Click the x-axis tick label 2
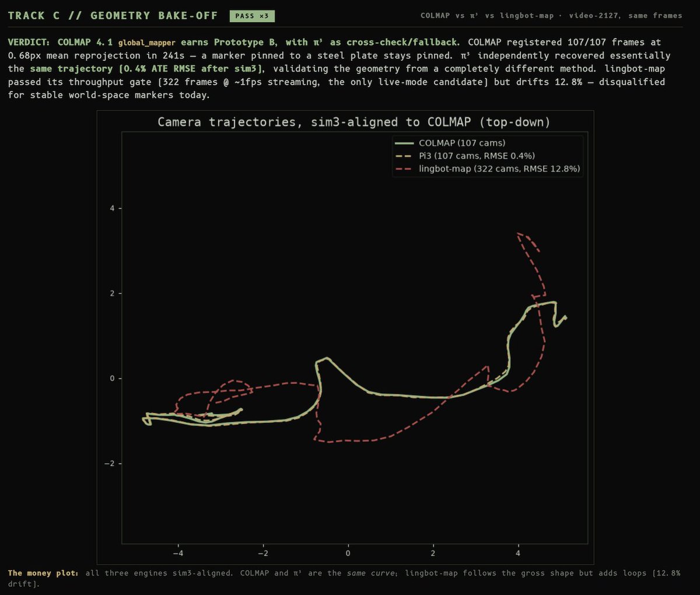Image resolution: width=700 pixels, height=595 pixels. pyautogui.click(x=433, y=552)
